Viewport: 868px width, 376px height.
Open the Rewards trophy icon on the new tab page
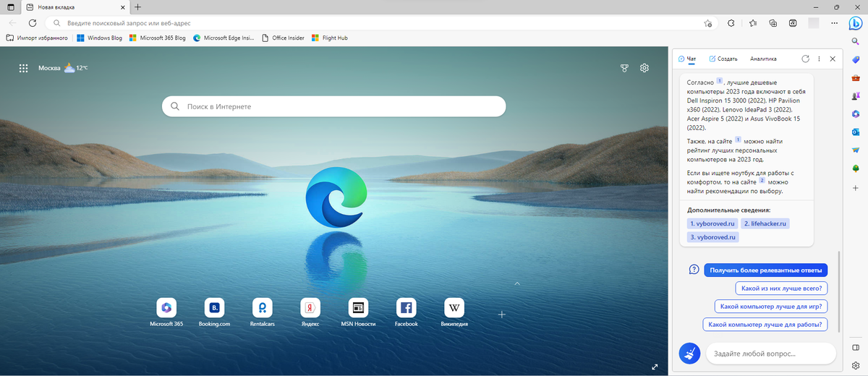coord(624,68)
